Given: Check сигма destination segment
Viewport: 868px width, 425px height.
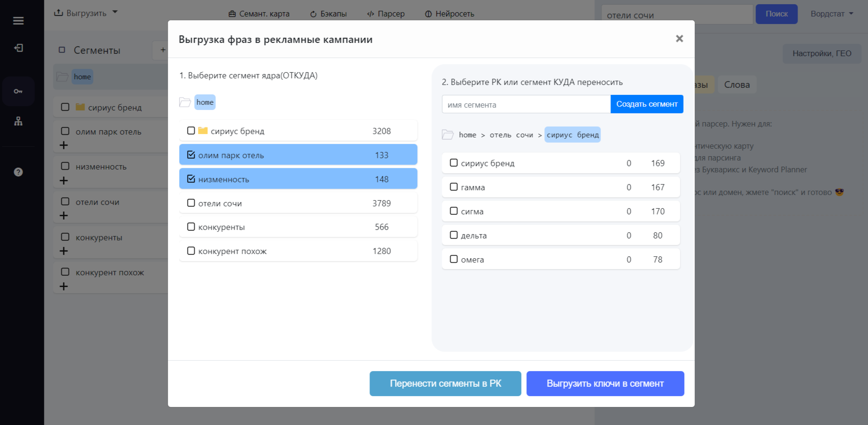Looking at the screenshot, I should 454,211.
